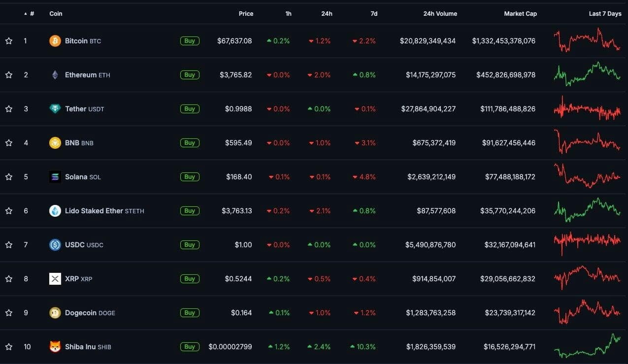Open the Ethereum coin logo
Image resolution: width=628 pixels, height=364 pixels.
[x=55, y=75]
